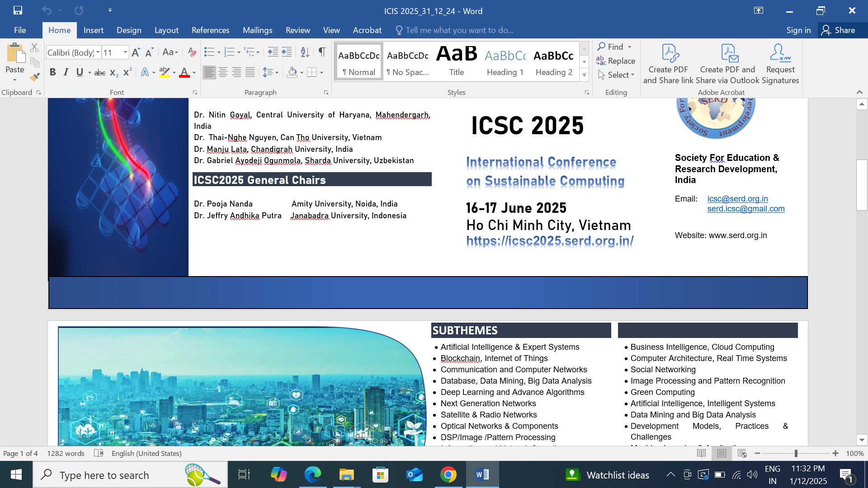The width and height of the screenshot is (868, 488).
Task: Open the Select dropdown in Editing
Action: pyautogui.click(x=618, y=75)
